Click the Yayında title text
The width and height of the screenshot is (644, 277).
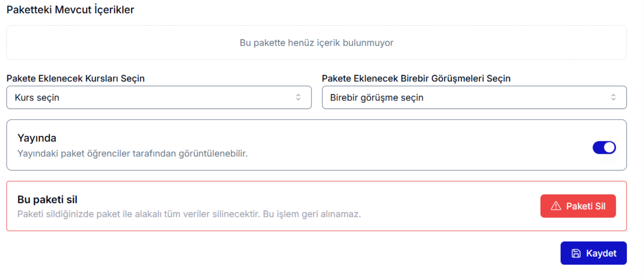point(37,138)
